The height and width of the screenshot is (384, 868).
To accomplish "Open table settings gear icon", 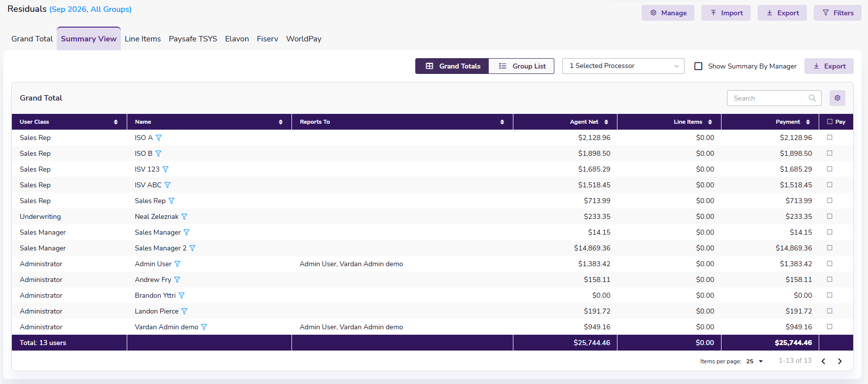I will pos(837,98).
